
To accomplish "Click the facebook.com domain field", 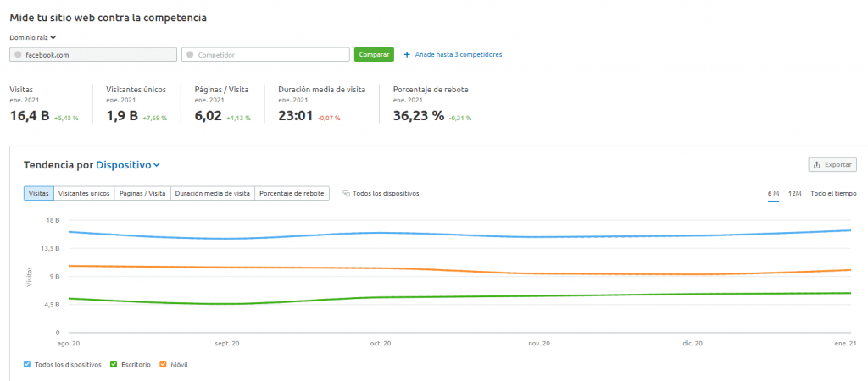I will (93, 55).
